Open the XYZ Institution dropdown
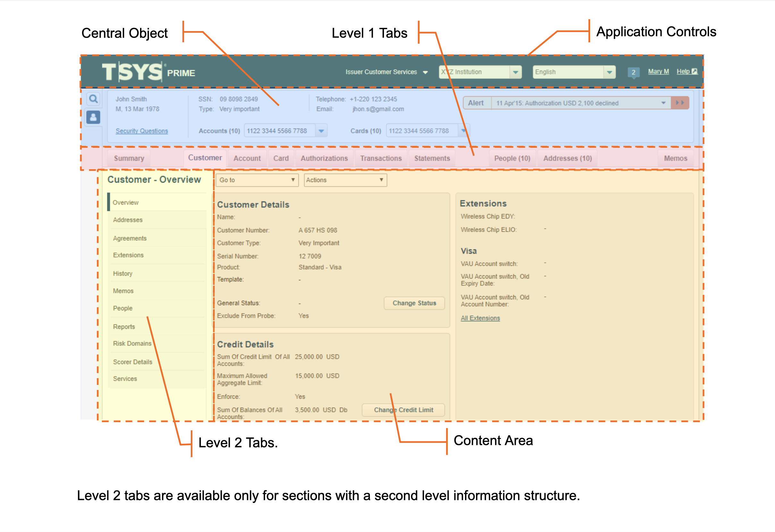This screenshot has width=775, height=532. coord(480,72)
